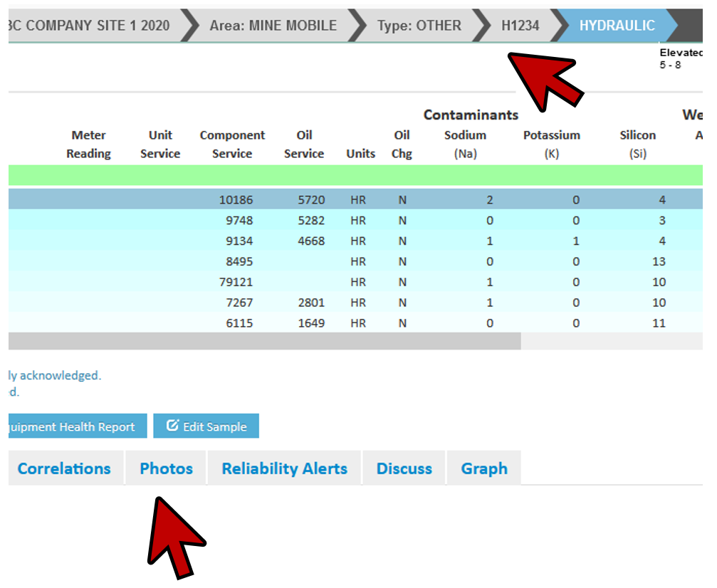The height and width of the screenshot is (588, 717).
Task: Go to the HYDRAULIC breadcrumb
Action: [x=616, y=26]
